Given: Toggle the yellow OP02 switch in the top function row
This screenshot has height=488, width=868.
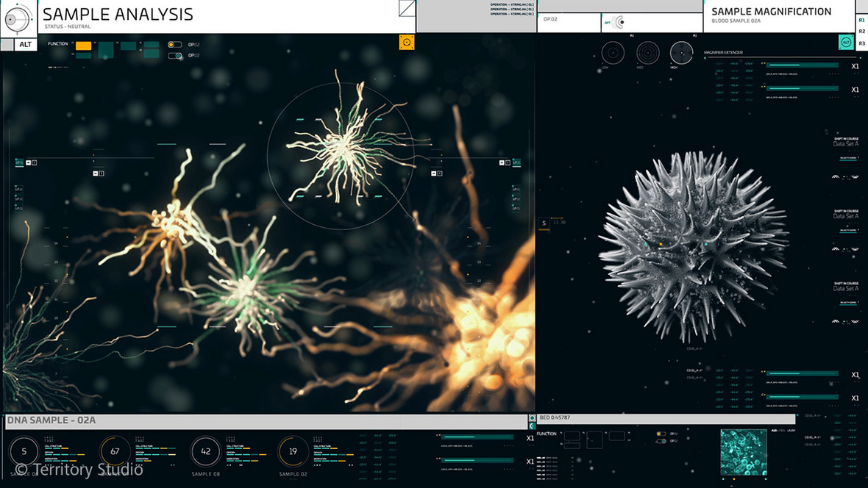Looking at the screenshot, I should pyautogui.click(x=174, y=45).
